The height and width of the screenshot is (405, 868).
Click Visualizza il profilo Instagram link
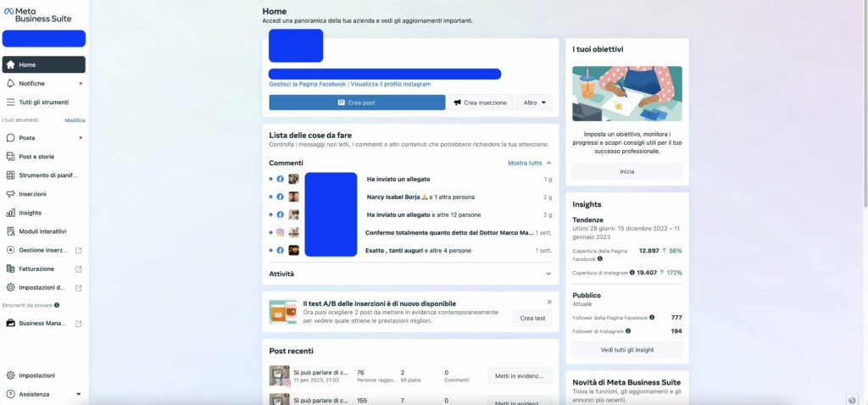point(390,84)
